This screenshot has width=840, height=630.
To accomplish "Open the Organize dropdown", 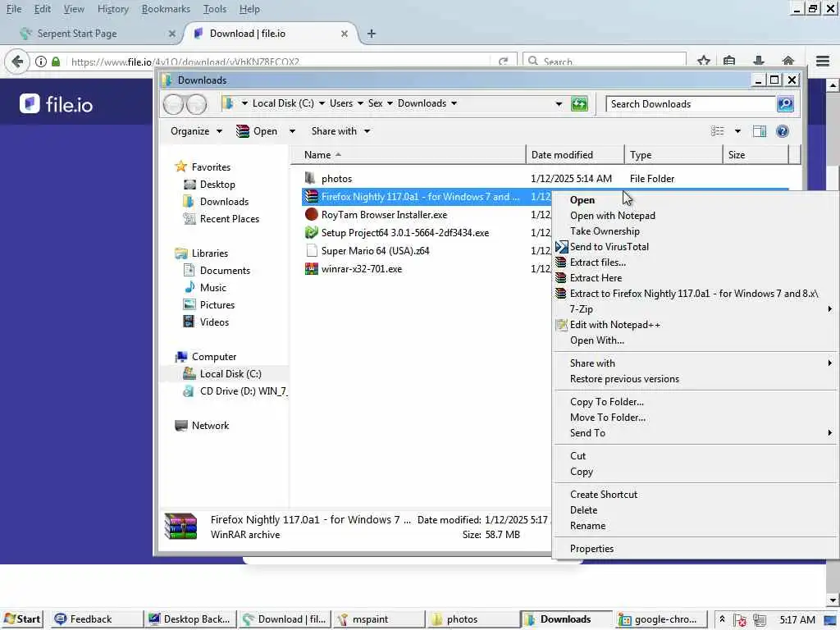I will click(196, 131).
